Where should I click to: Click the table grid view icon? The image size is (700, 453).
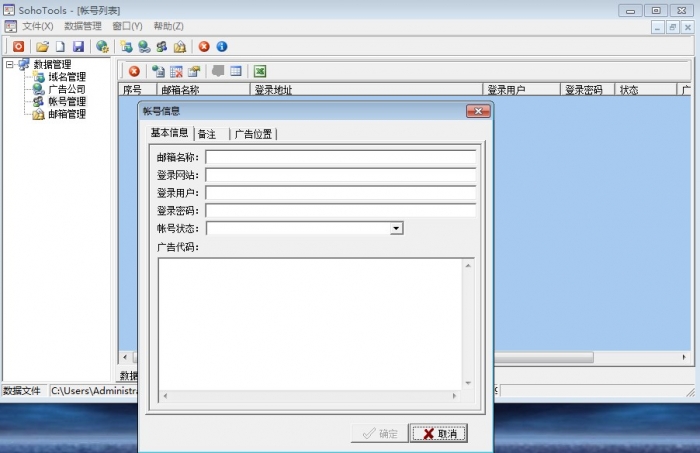tap(236, 71)
